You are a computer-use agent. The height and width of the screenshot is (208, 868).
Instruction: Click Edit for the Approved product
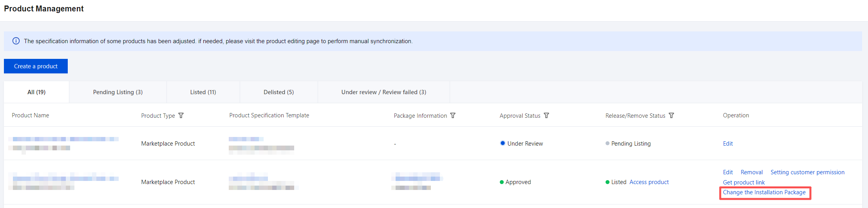point(728,172)
